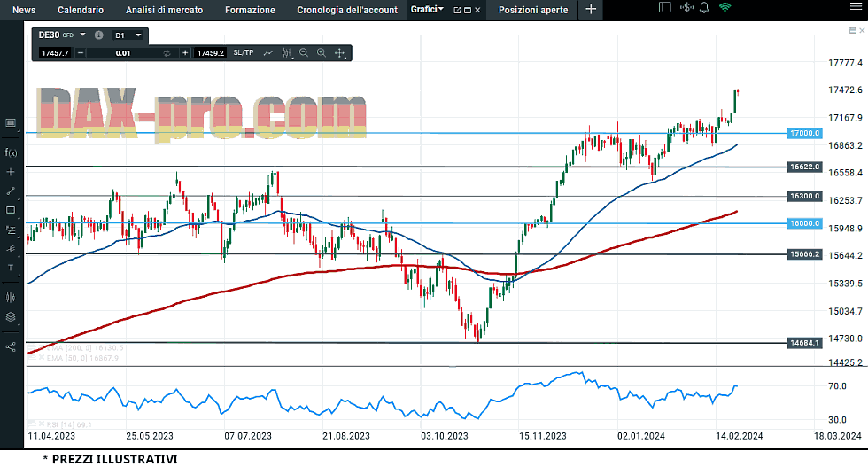Select the 14684.1 horizontal line label
This screenshot has height=467, width=868.
coord(804,343)
